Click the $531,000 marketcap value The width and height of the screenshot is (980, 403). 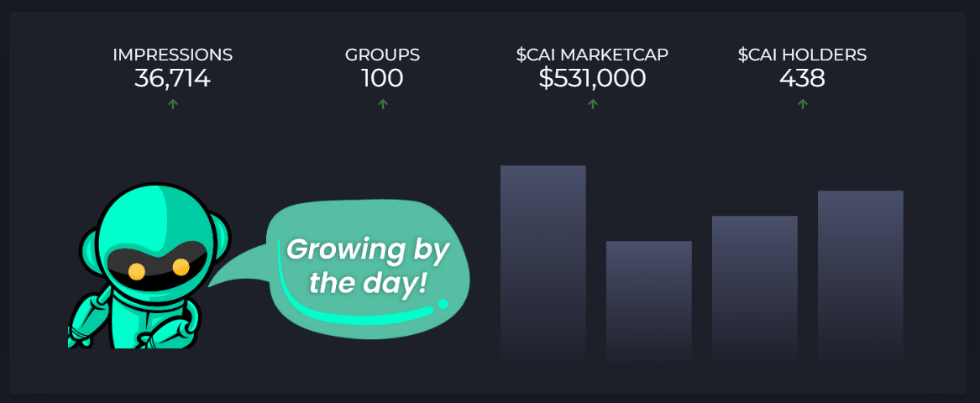tap(593, 79)
